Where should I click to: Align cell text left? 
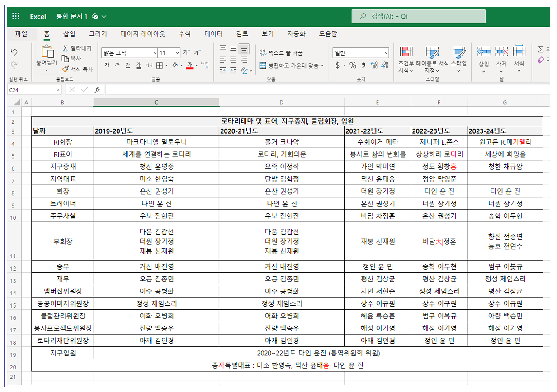pos(222,60)
